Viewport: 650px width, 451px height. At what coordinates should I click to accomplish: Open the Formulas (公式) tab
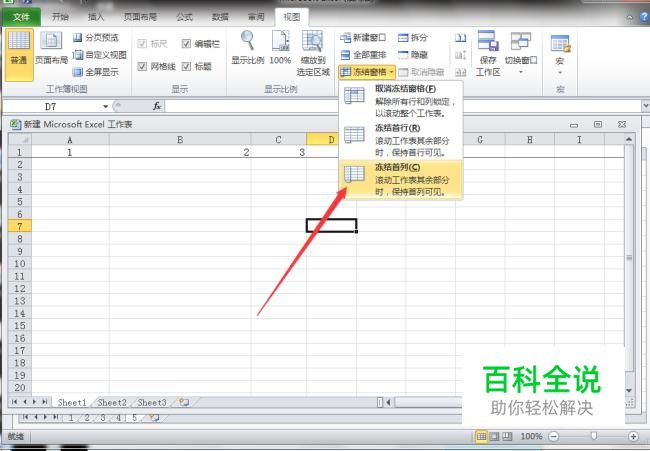tap(184, 17)
